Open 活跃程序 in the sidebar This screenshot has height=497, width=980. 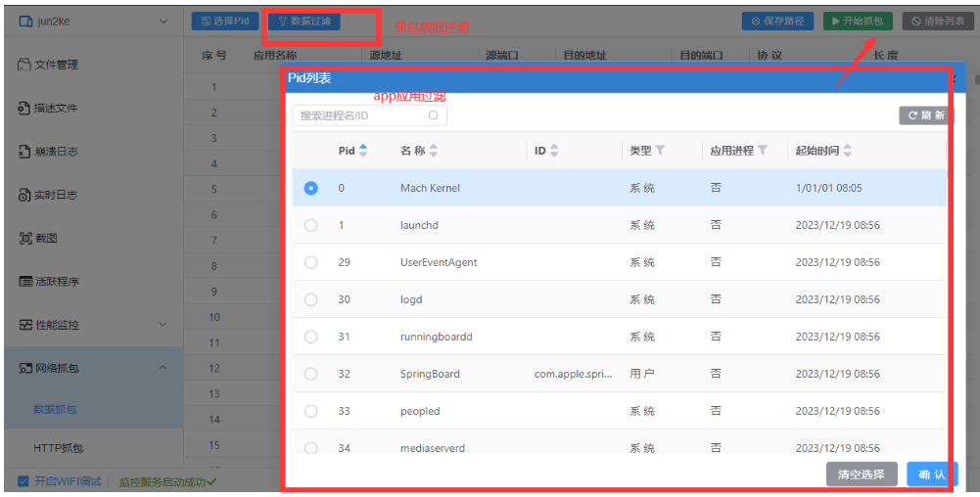(94, 282)
